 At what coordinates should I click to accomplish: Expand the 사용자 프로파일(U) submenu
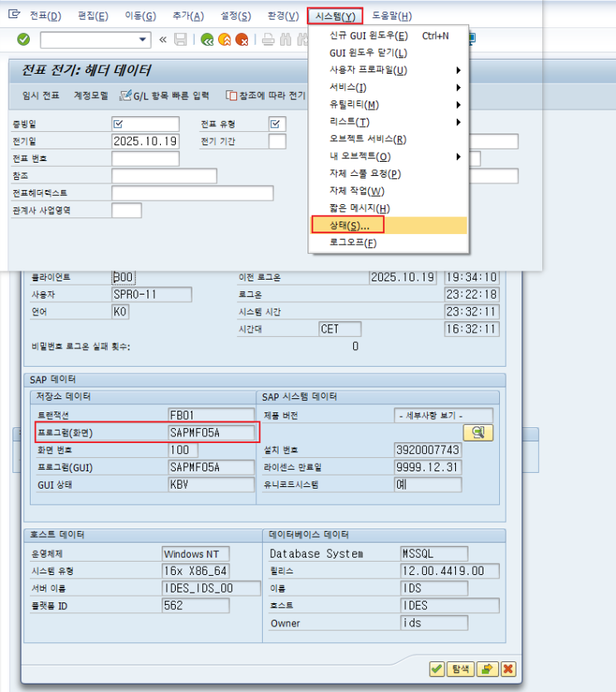tap(458, 71)
